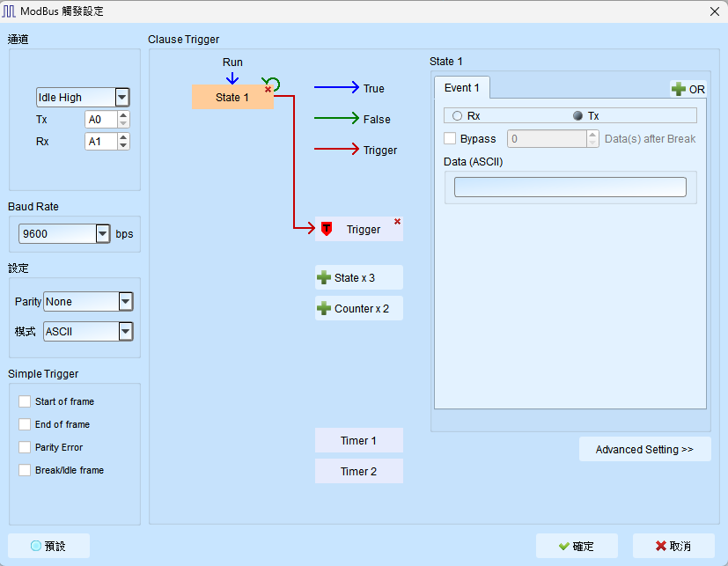Click the Bypass data count field
Image resolution: width=728 pixels, height=566 pixels.
[x=547, y=138]
